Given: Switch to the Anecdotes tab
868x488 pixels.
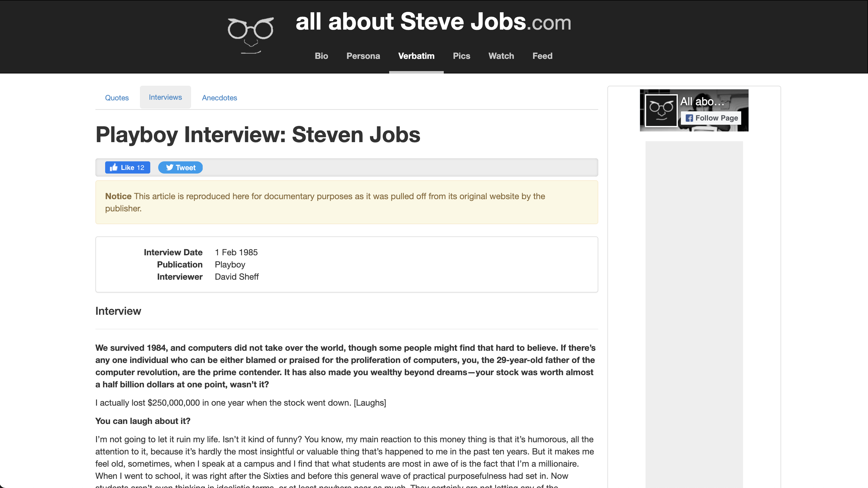Looking at the screenshot, I should [219, 98].
